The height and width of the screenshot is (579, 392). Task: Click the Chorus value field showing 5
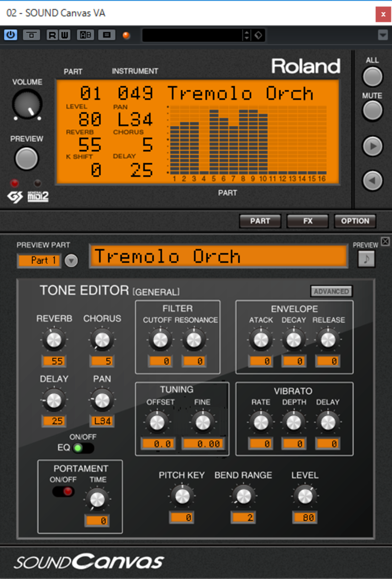coord(102,361)
